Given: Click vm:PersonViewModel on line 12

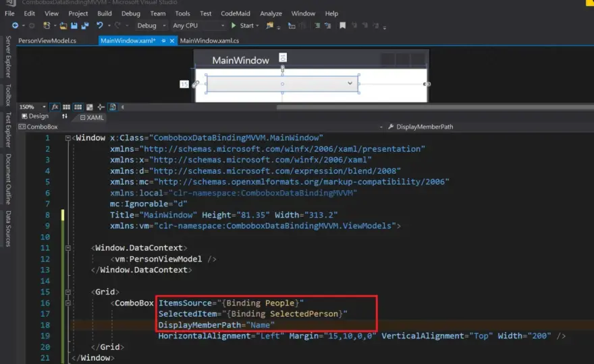Looking at the screenshot, I should [x=159, y=260].
